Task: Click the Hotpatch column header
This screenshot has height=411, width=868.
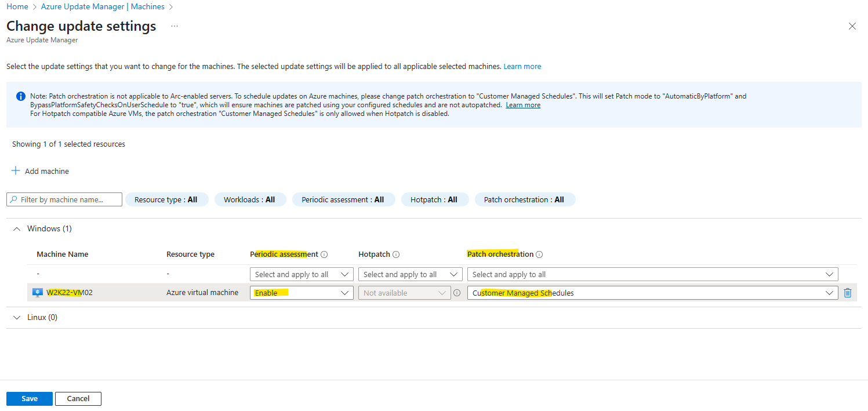Action: pyautogui.click(x=374, y=254)
